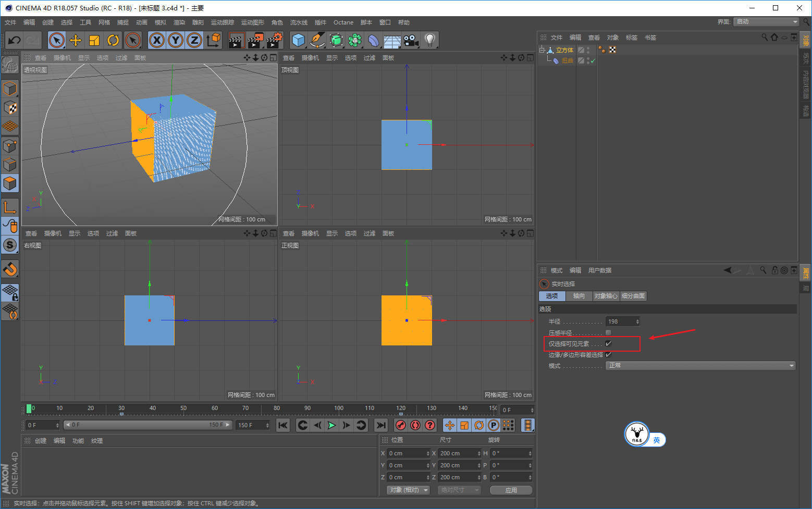Go to start of animation
Image resolution: width=812 pixels, height=509 pixels.
tap(283, 425)
